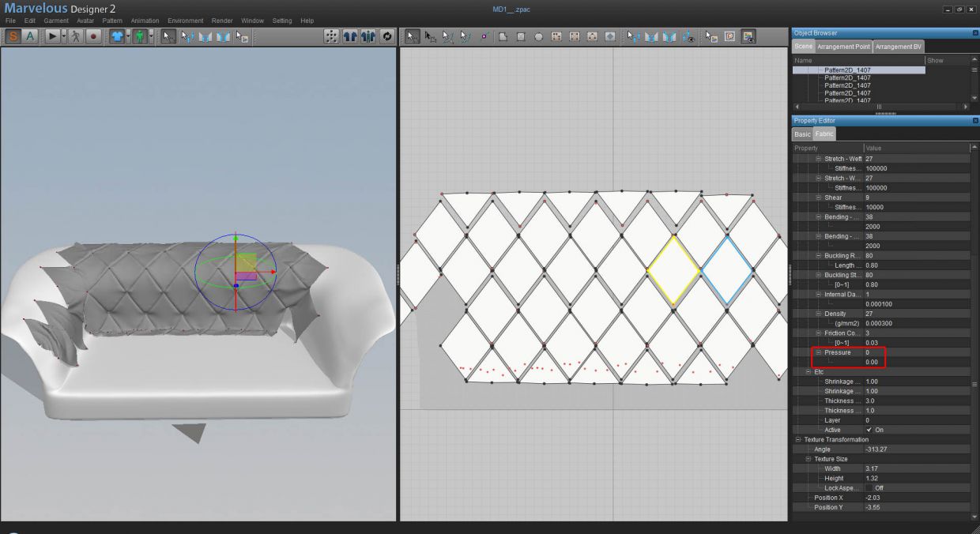Toggle the blue shirt garment display icon
Screen dimensions: 980x534
(117, 36)
